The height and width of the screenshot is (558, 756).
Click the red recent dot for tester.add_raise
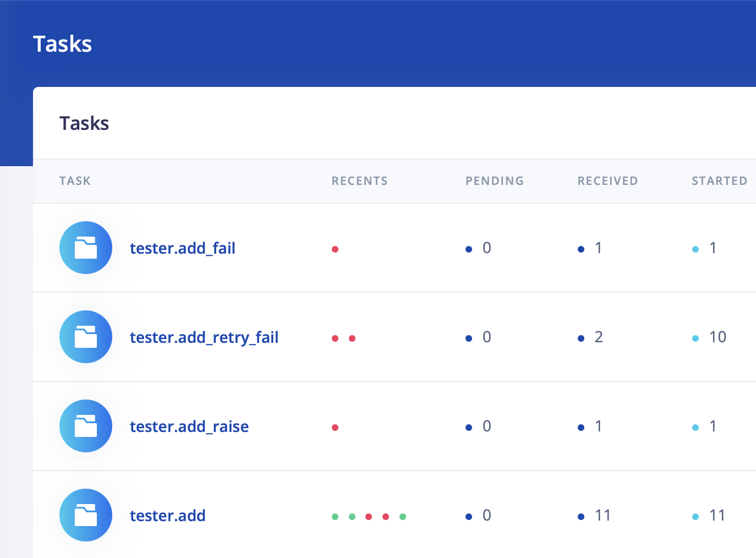(x=335, y=428)
